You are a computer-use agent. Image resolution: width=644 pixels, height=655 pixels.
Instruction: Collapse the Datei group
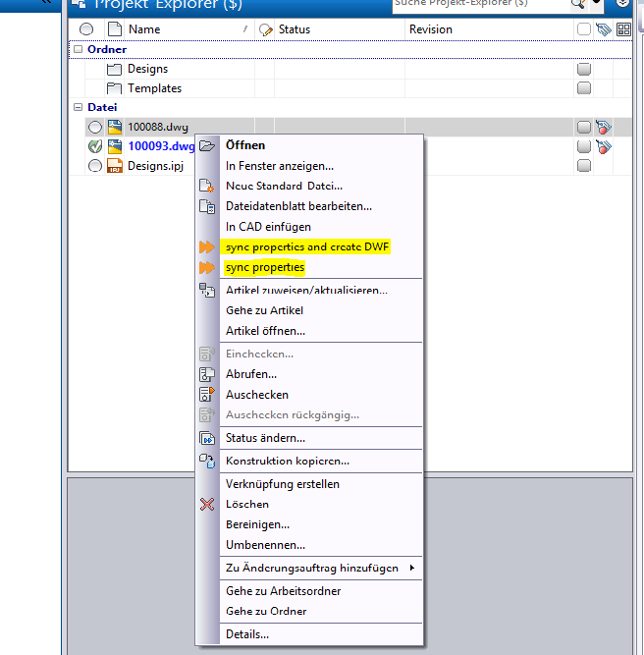[x=78, y=107]
